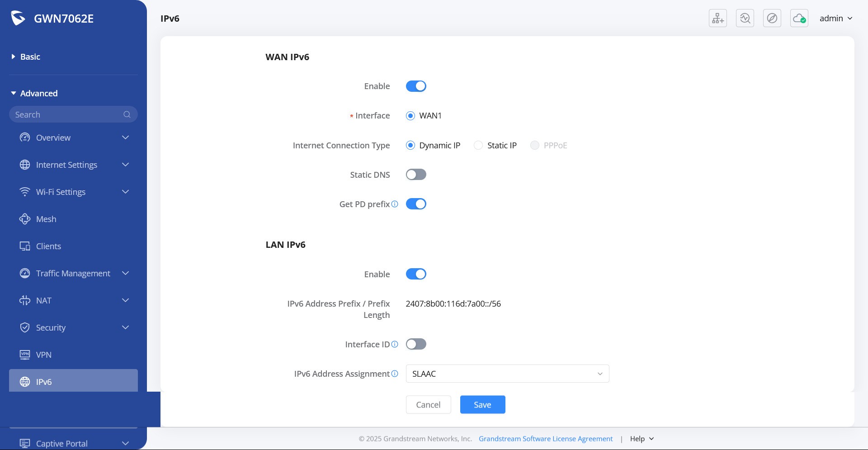
Task: Turn on the Static DNS toggle
Action: 416,175
